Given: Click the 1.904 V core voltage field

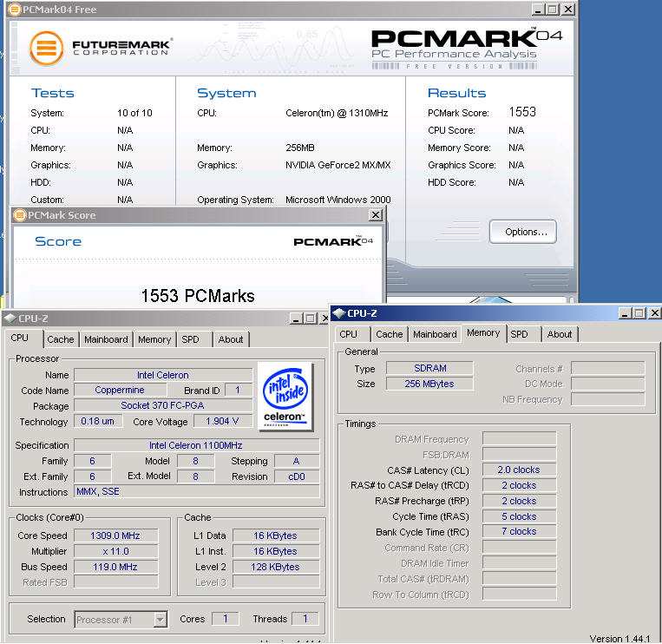Looking at the screenshot, I should 222,421.
